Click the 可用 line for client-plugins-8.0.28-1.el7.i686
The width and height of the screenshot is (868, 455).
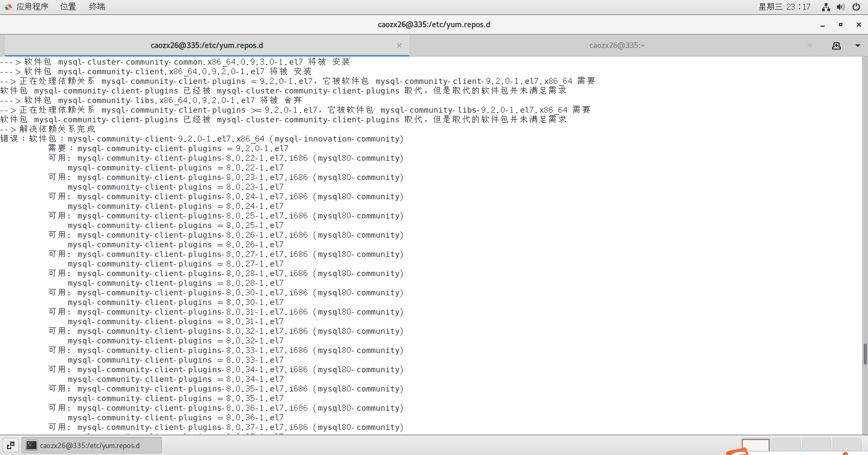pos(226,273)
